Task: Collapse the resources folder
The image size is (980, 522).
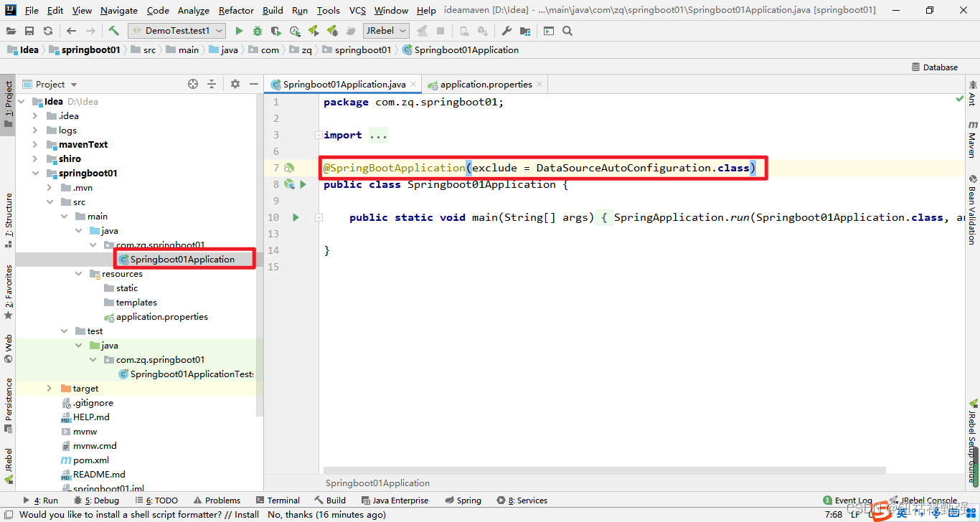Action: click(78, 274)
